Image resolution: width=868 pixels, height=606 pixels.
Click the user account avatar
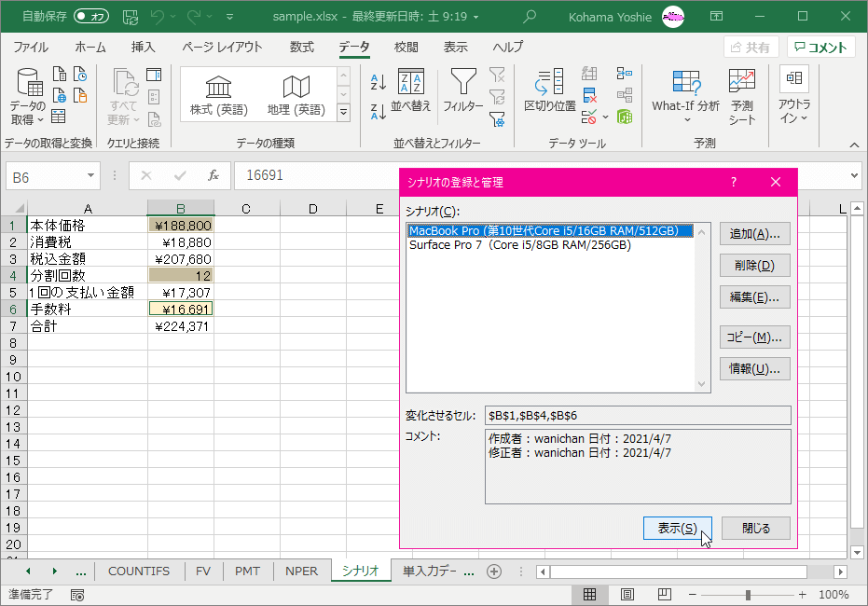673,17
